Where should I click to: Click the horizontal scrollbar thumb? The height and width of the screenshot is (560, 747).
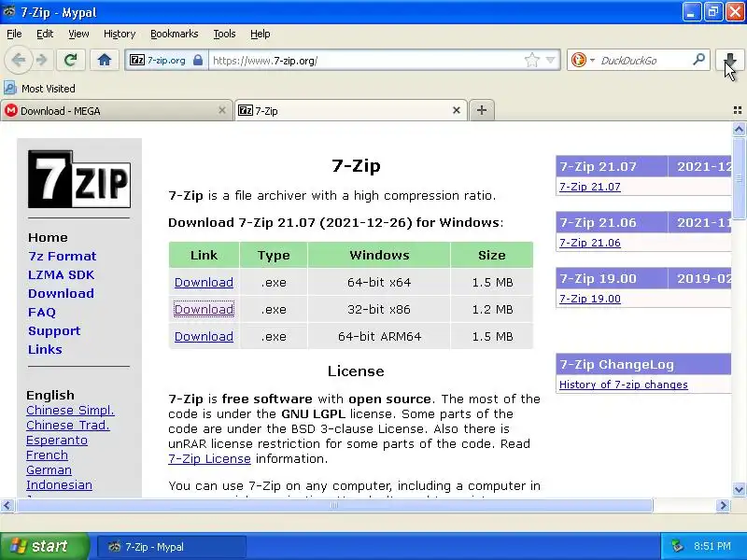point(334,505)
